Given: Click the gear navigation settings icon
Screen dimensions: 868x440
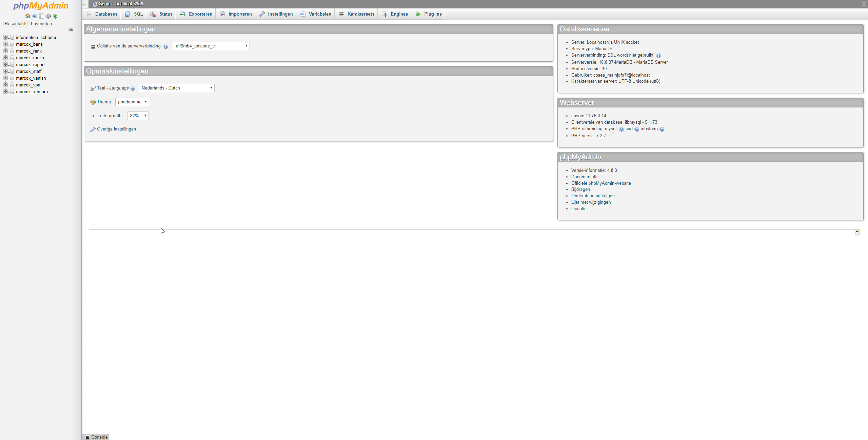Looking at the screenshot, I should (48, 16).
